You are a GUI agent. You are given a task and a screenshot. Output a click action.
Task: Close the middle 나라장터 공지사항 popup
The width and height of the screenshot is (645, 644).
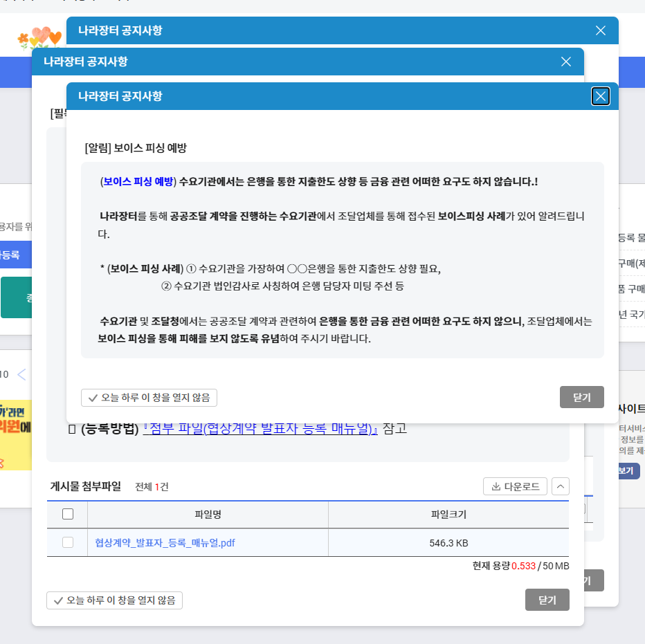pos(565,62)
